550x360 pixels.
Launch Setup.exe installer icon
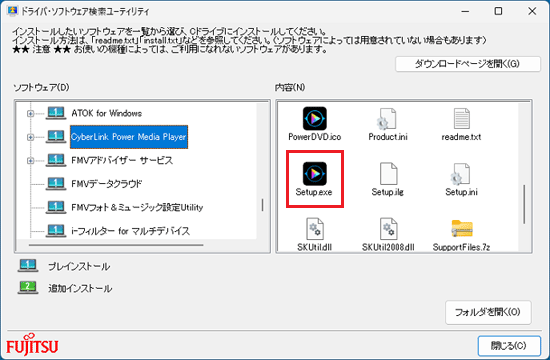click(x=315, y=174)
